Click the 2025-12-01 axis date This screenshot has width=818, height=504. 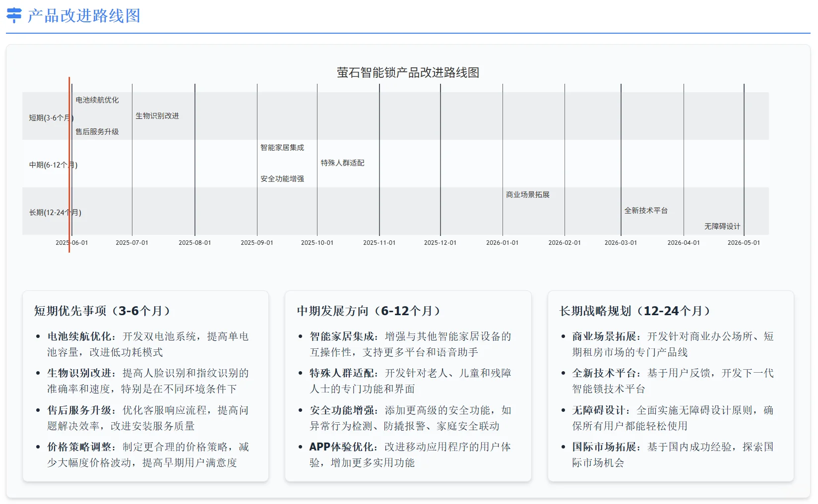(440, 243)
